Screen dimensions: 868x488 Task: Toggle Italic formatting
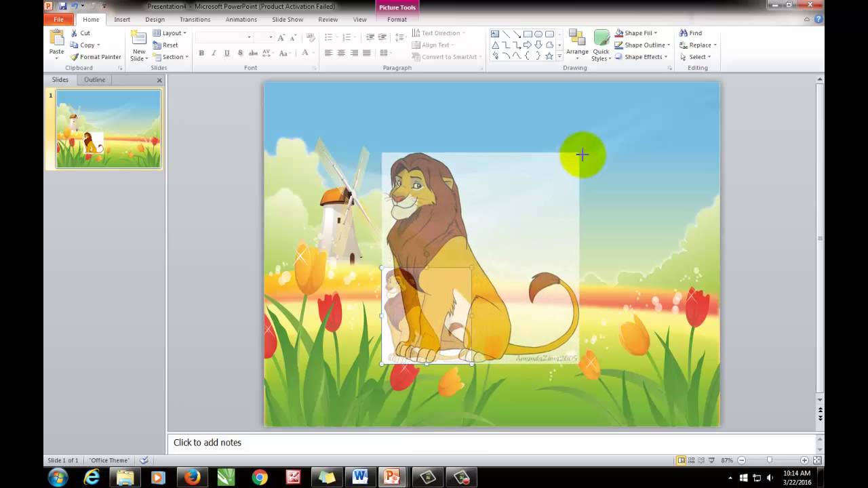pyautogui.click(x=214, y=53)
